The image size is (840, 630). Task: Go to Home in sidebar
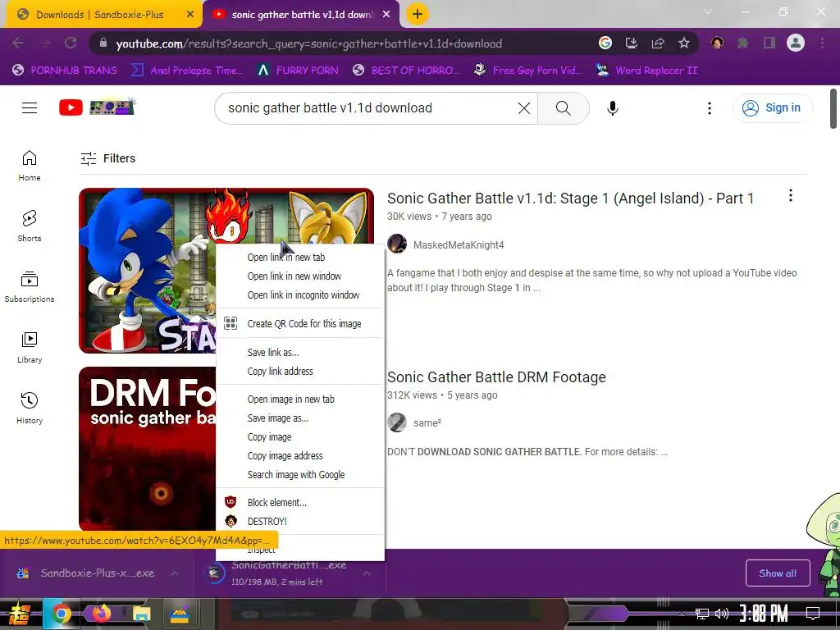[x=30, y=166]
